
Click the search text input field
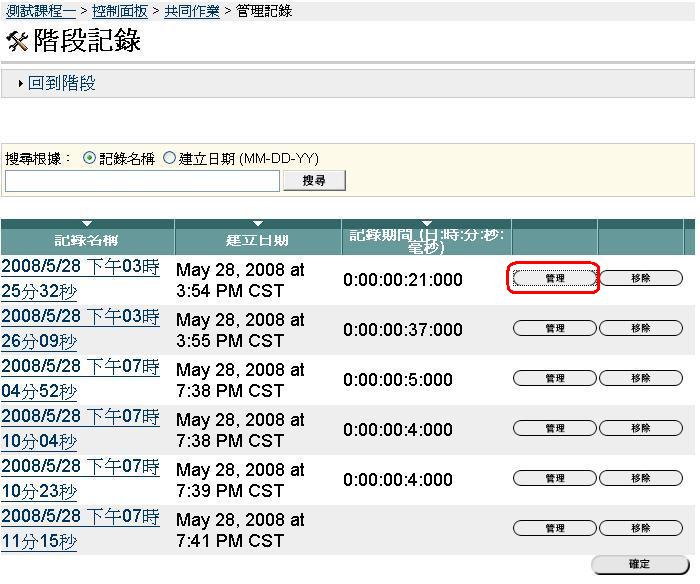pyautogui.click(x=142, y=181)
